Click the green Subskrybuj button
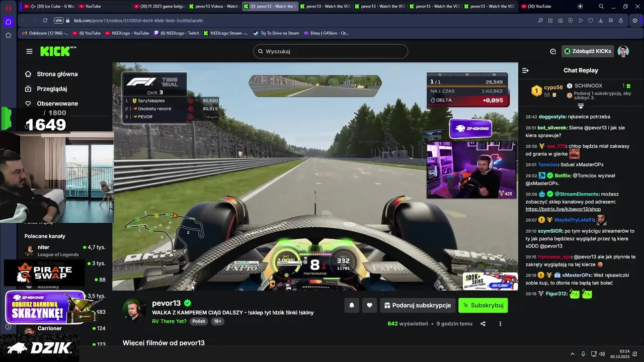Screen dimensions: 644x362 483,305
